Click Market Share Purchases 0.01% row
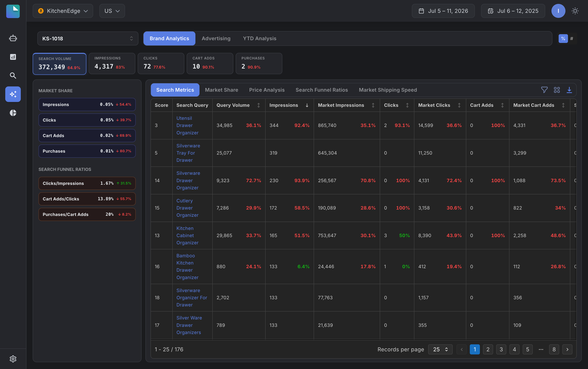 pos(87,151)
